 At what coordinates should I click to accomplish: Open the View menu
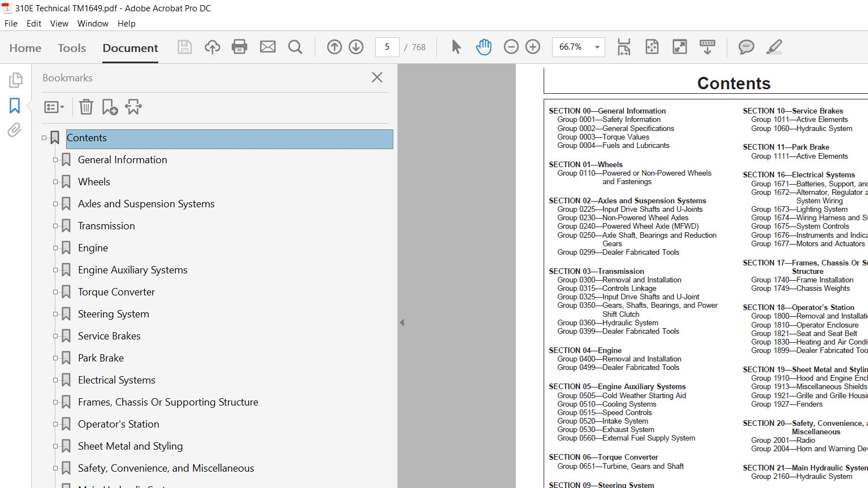[59, 24]
